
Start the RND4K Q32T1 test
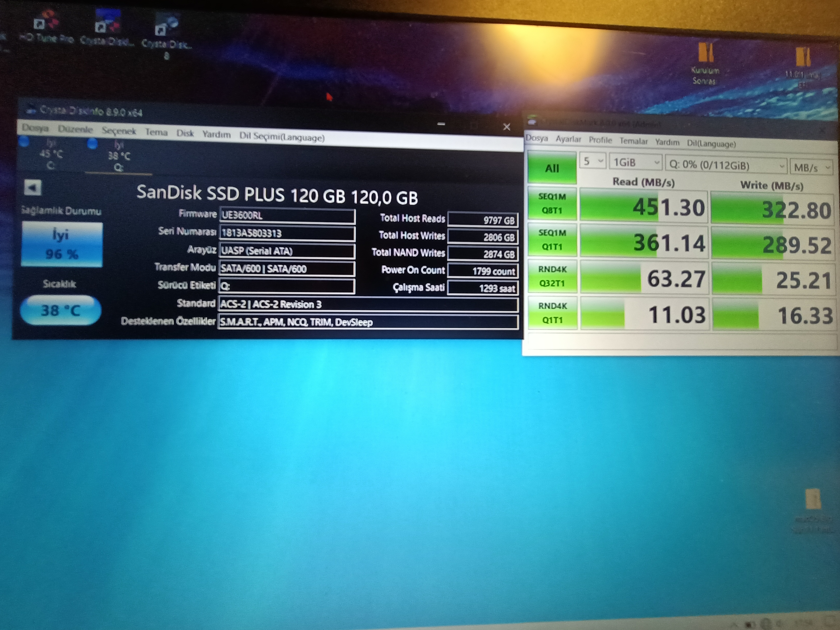552,276
